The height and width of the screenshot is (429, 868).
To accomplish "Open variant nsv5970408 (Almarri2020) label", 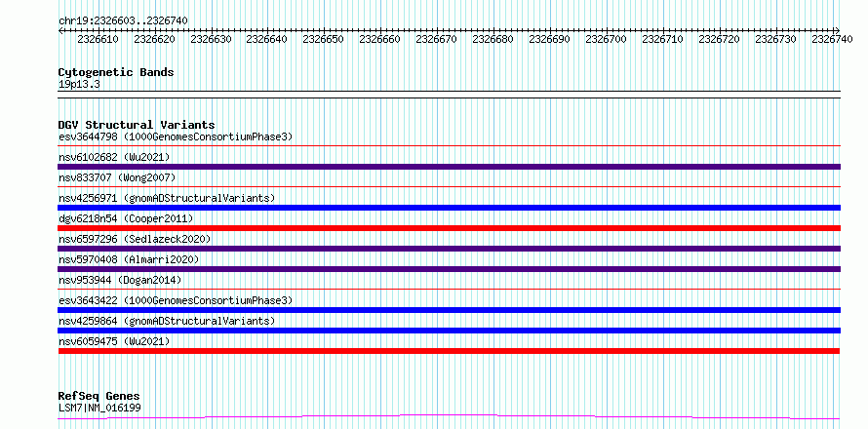I will click(129, 259).
